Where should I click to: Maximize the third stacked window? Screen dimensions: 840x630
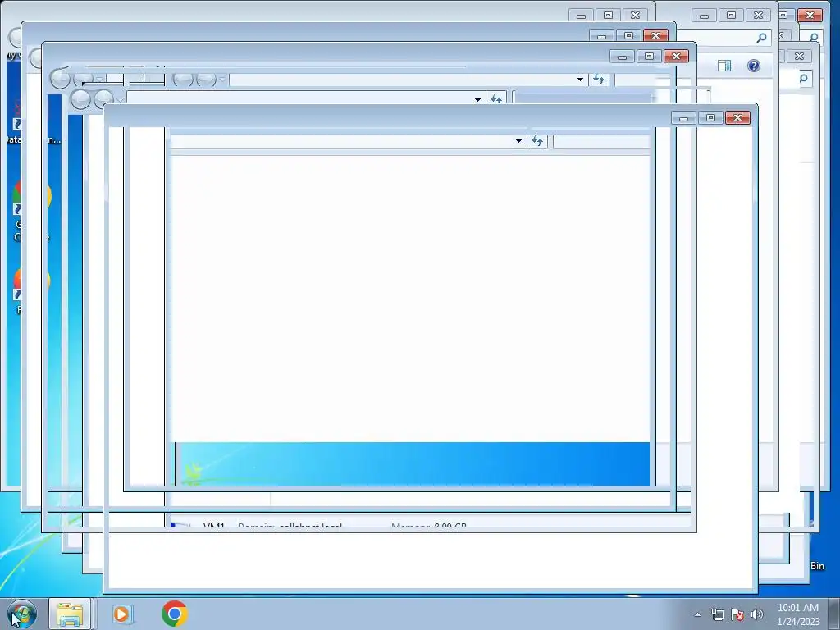coord(629,36)
